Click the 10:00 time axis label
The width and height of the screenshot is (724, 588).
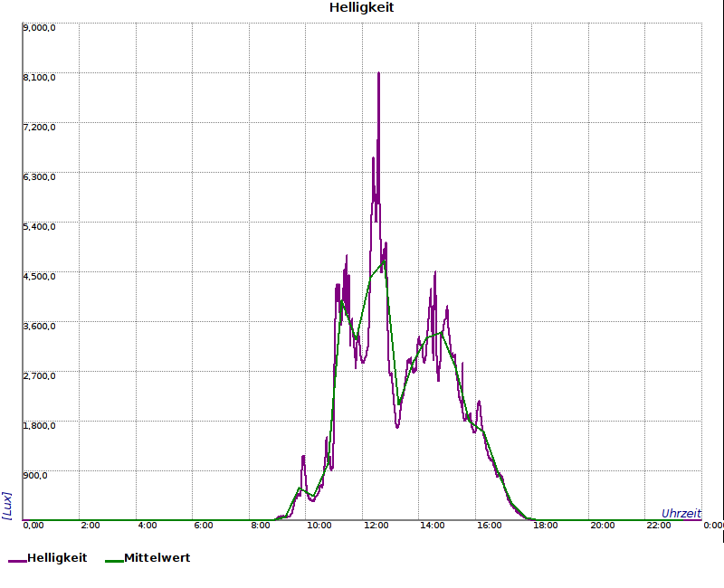[319, 526]
